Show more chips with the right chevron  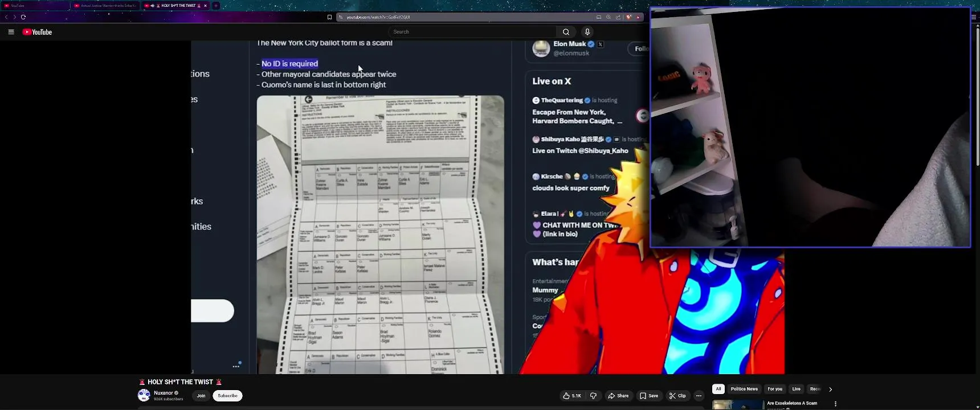pos(831,389)
